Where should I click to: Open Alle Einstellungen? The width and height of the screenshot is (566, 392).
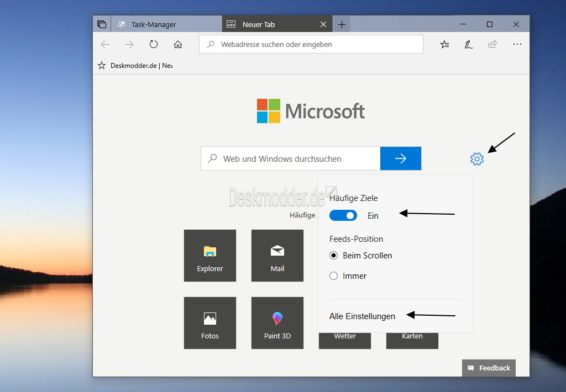pos(362,316)
